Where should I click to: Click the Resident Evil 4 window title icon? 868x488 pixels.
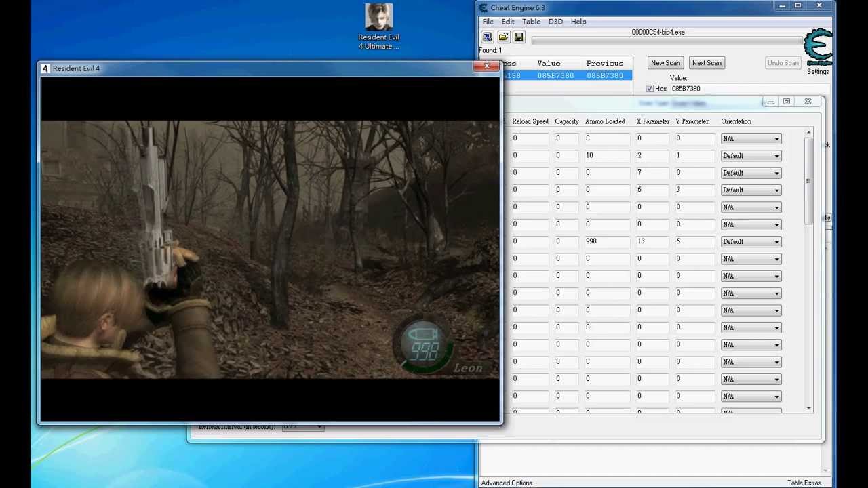tap(45, 68)
